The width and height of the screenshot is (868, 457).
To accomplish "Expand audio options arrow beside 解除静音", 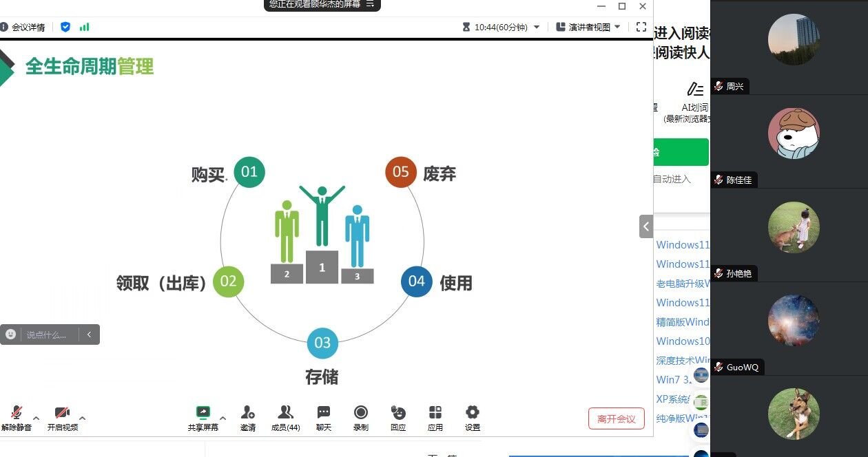I will (37, 418).
